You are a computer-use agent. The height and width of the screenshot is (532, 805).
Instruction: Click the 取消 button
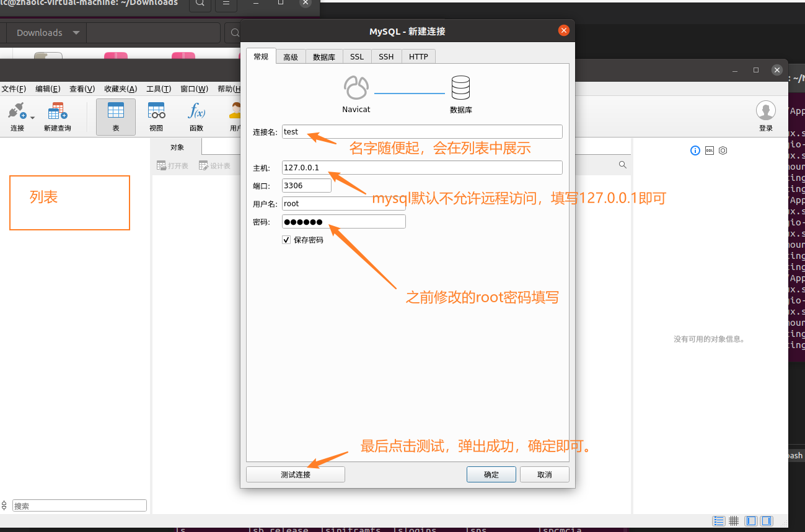(545, 474)
